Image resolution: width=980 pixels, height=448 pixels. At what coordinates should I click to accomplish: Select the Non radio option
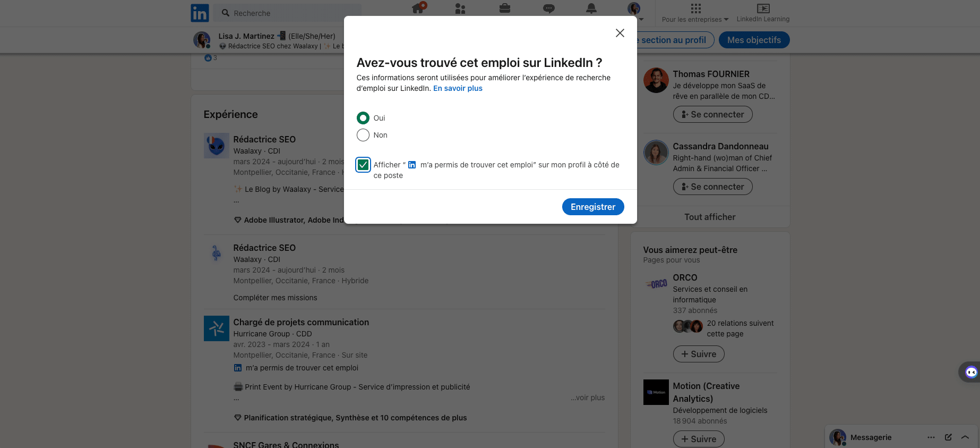363,135
